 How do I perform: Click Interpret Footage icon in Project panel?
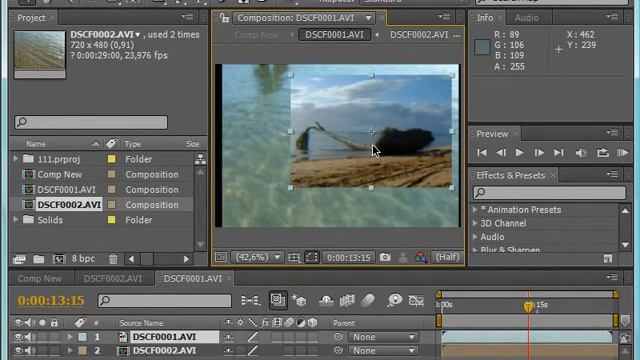point(19,259)
